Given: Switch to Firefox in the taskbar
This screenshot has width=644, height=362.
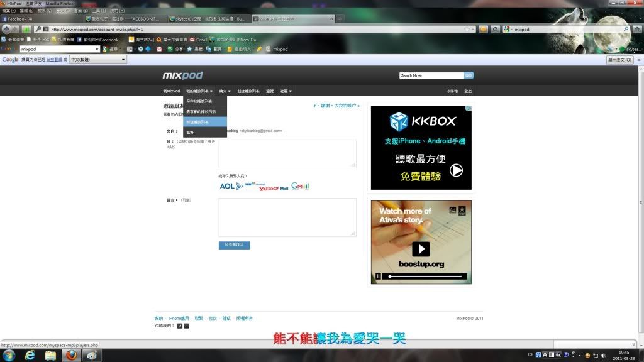Looking at the screenshot, I should [71, 355].
